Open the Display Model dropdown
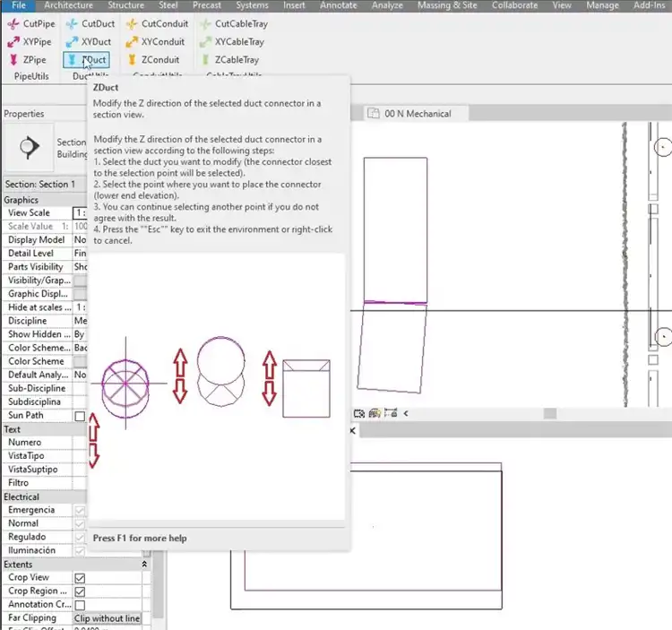 click(80, 240)
